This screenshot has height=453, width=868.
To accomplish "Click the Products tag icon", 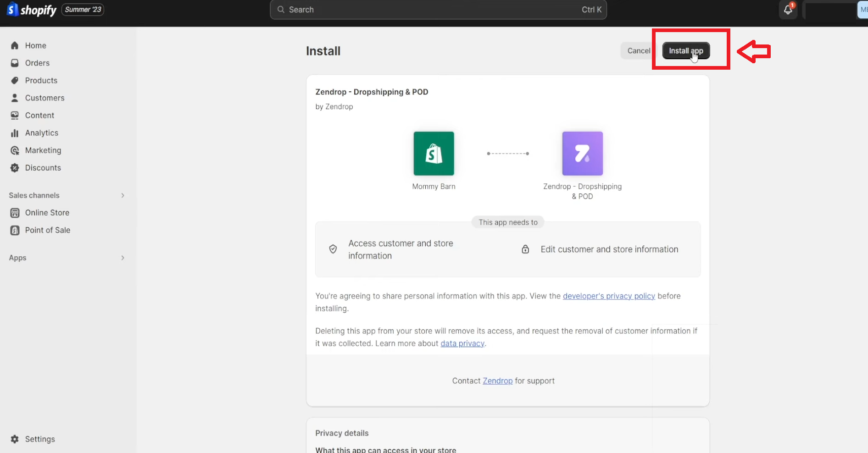I will (x=15, y=80).
